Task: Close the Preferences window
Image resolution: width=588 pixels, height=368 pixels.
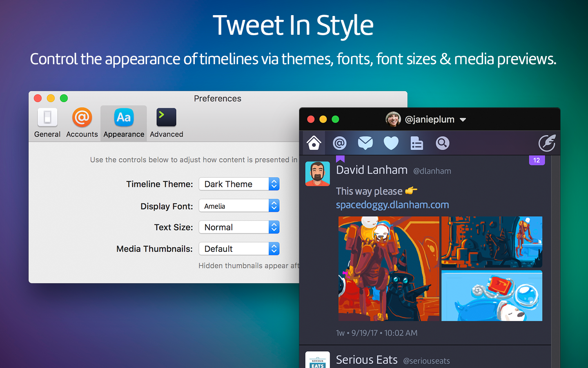Action: coord(38,98)
